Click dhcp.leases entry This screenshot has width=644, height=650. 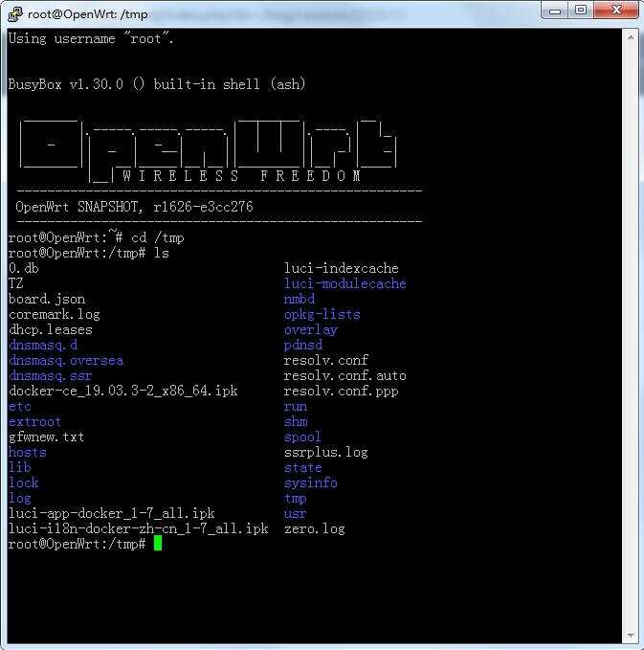[51, 329]
